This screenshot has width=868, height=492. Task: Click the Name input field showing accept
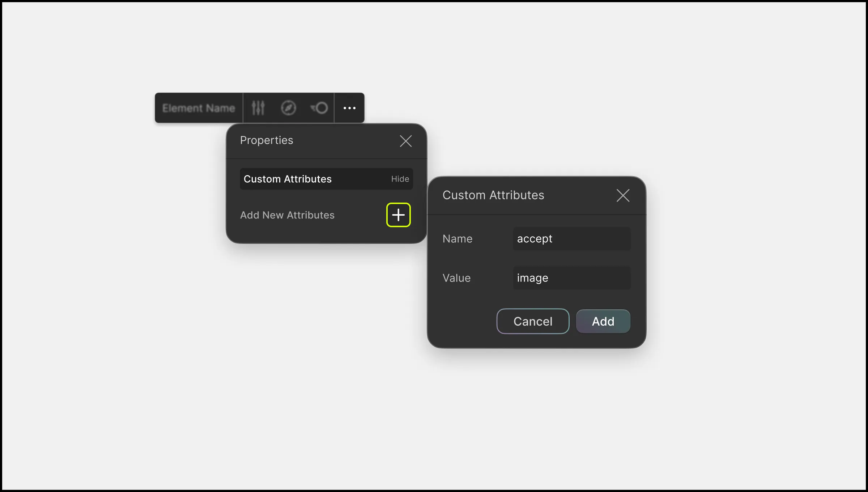pyautogui.click(x=572, y=238)
